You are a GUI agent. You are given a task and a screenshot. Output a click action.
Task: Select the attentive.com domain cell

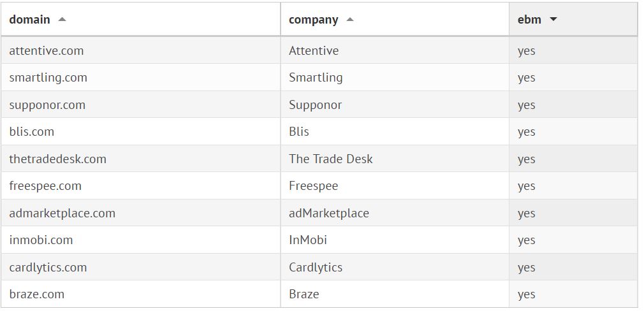pos(47,51)
